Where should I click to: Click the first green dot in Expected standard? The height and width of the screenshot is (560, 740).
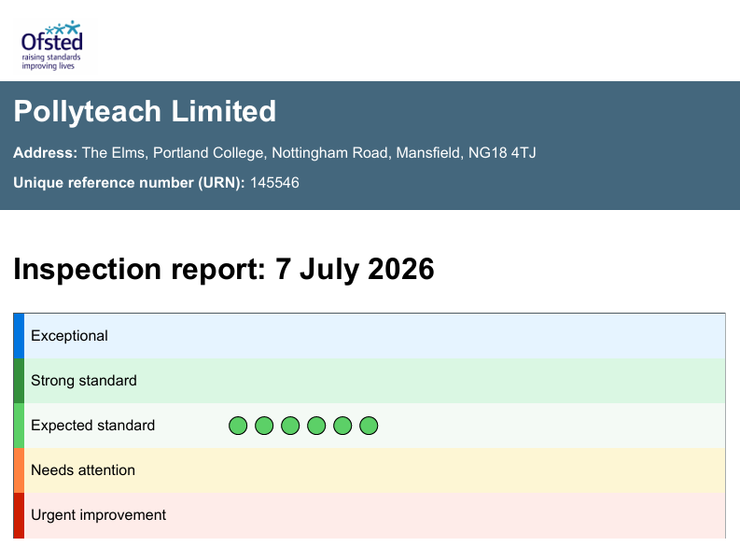238,426
